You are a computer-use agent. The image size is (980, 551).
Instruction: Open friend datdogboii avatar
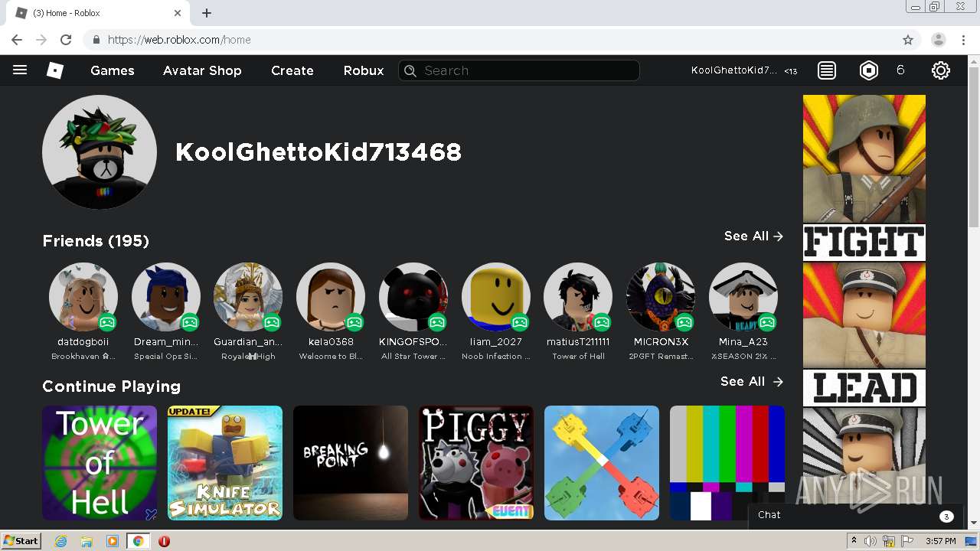point(83,297)
